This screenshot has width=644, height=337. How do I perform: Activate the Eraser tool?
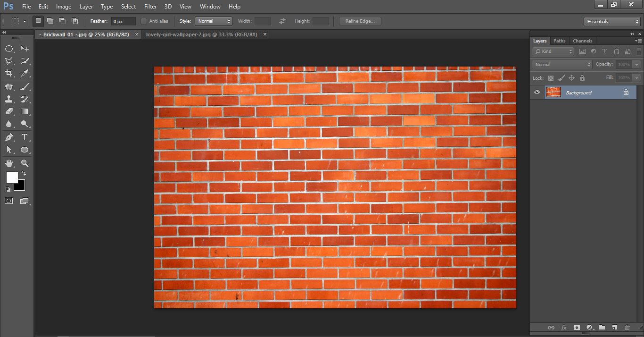click(9, 112)
